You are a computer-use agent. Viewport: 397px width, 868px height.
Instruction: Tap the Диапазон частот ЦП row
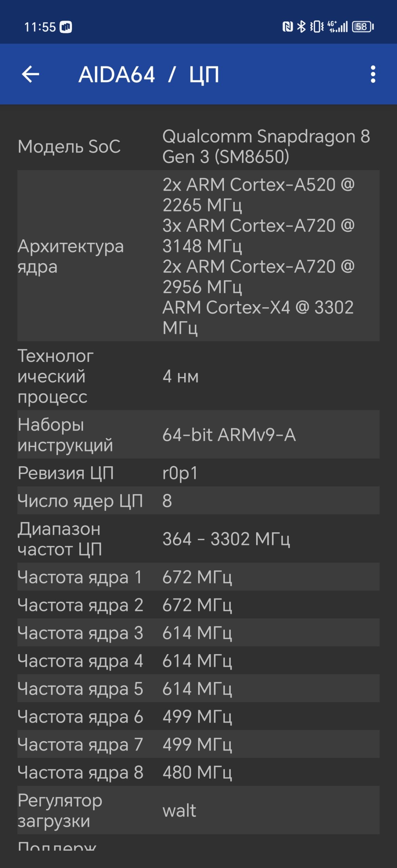click(x=198, y=539)
